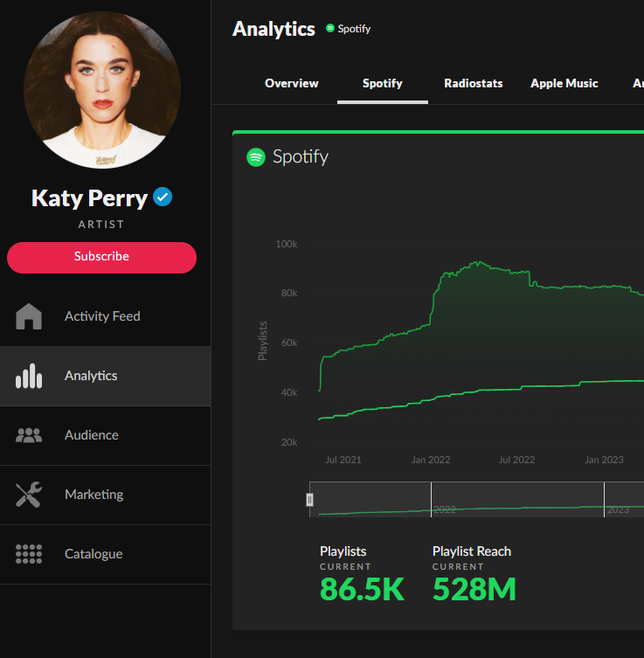Click the Analytics page heading
Image resolution: width=644 pixels, height=658 pixels.
coord(274,29)
